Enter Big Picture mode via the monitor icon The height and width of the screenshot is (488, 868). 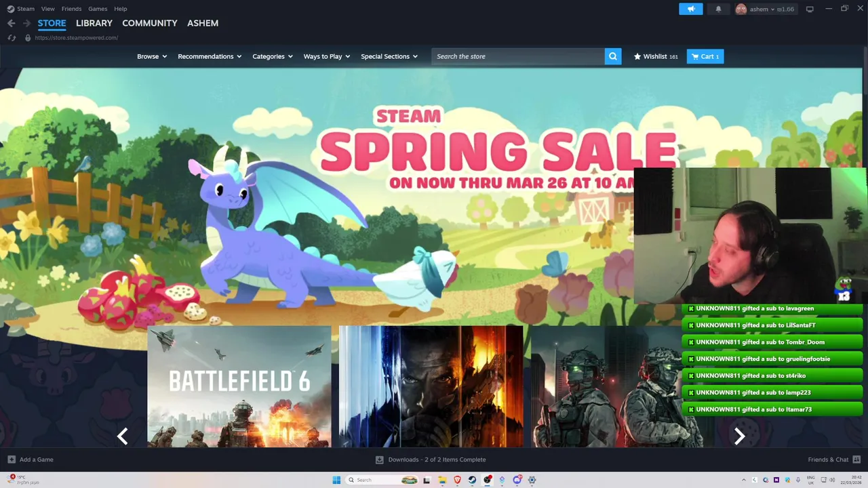click(810, 9)
